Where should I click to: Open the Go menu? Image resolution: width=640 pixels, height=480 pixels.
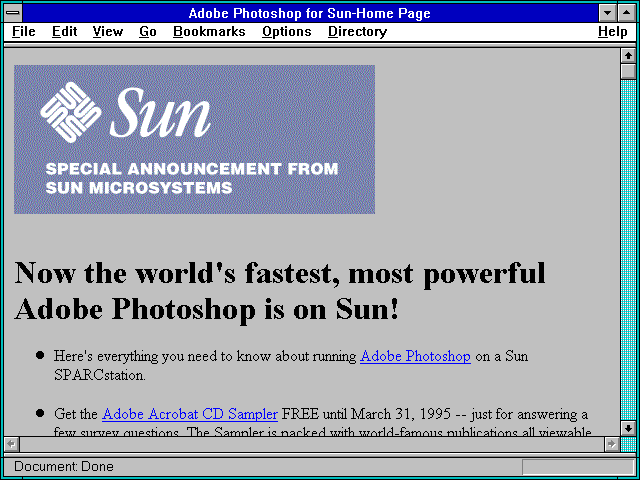(148, 32)
